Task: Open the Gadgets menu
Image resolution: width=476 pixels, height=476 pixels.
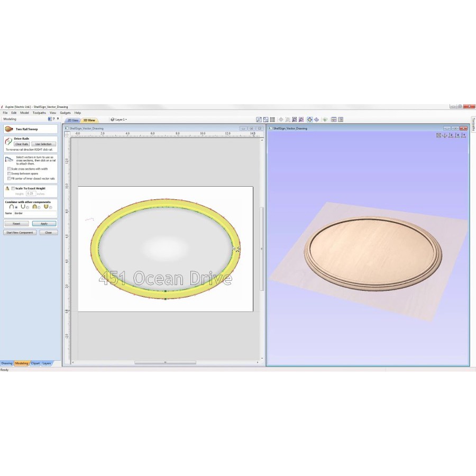Action: [65, 113]
